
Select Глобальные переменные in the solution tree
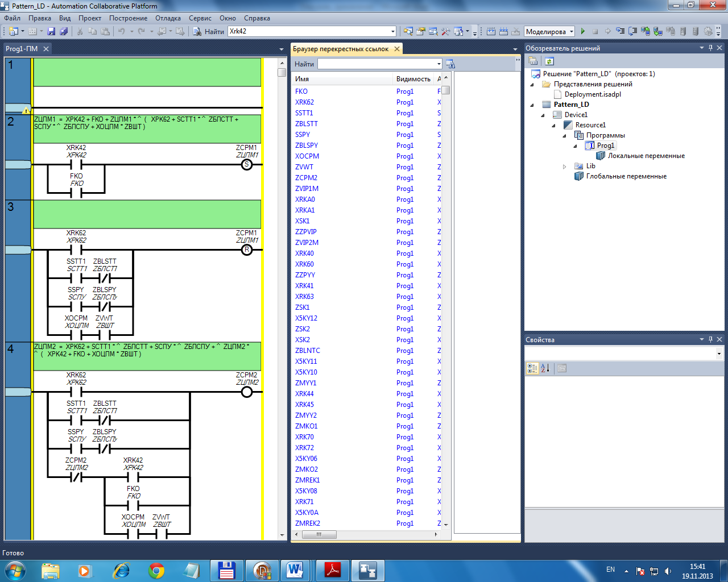coord(626,176)
